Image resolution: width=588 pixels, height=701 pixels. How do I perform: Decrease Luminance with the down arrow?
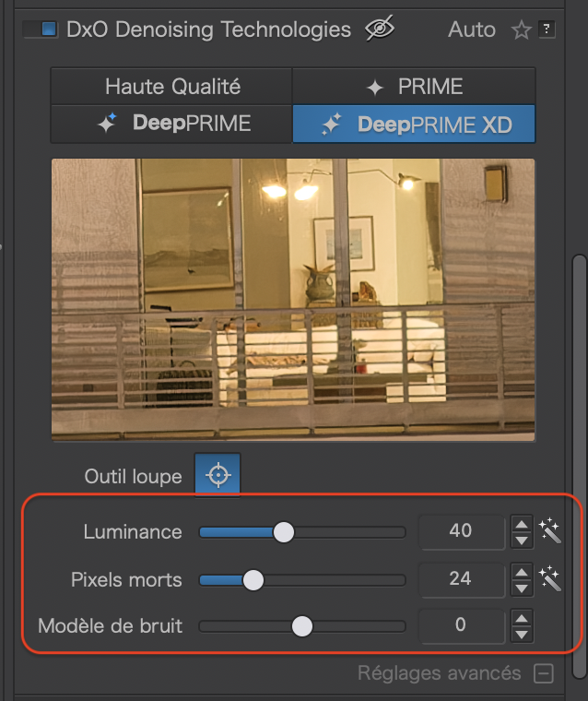coord(522,541)
